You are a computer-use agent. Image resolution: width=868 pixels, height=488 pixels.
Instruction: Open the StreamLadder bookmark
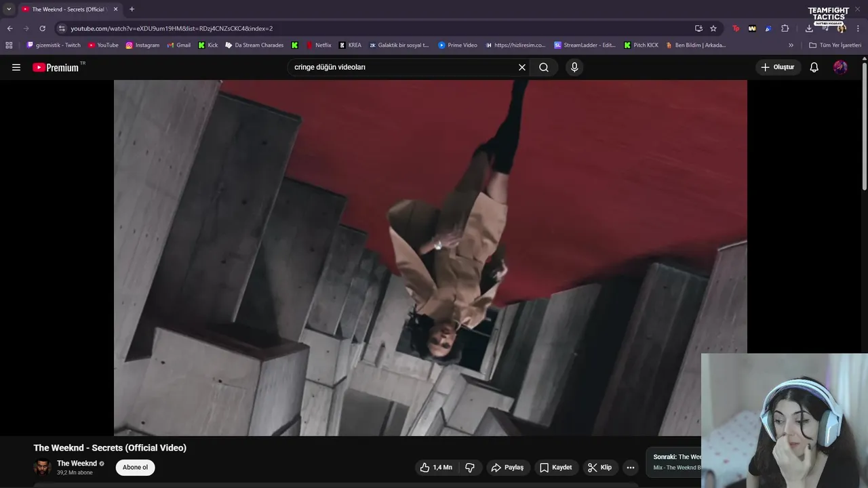pyautogui.click(x=585, y=45)
